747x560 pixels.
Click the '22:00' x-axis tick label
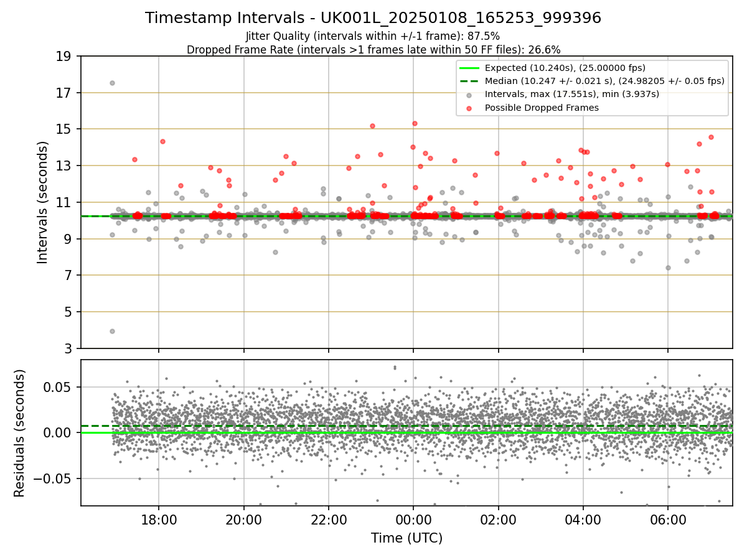click(x=328, y=519)
